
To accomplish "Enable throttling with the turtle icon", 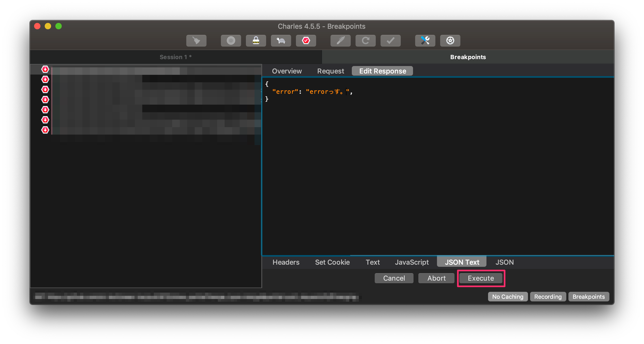I will (281, 41).
